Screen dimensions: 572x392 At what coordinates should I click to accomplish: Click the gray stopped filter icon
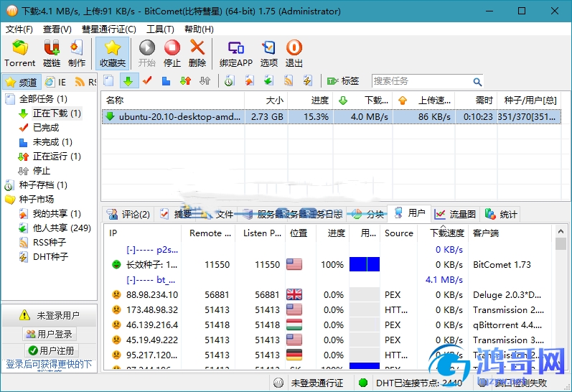point(205,80)
